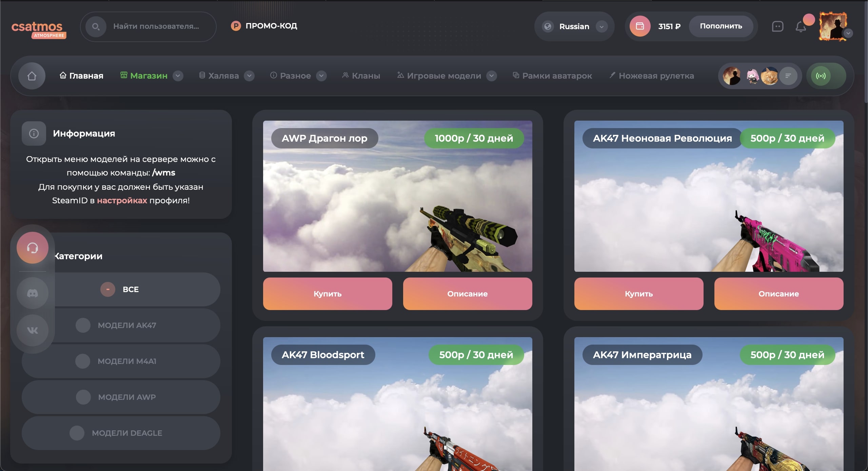Click the wallet balance icon

click(640, 26)
